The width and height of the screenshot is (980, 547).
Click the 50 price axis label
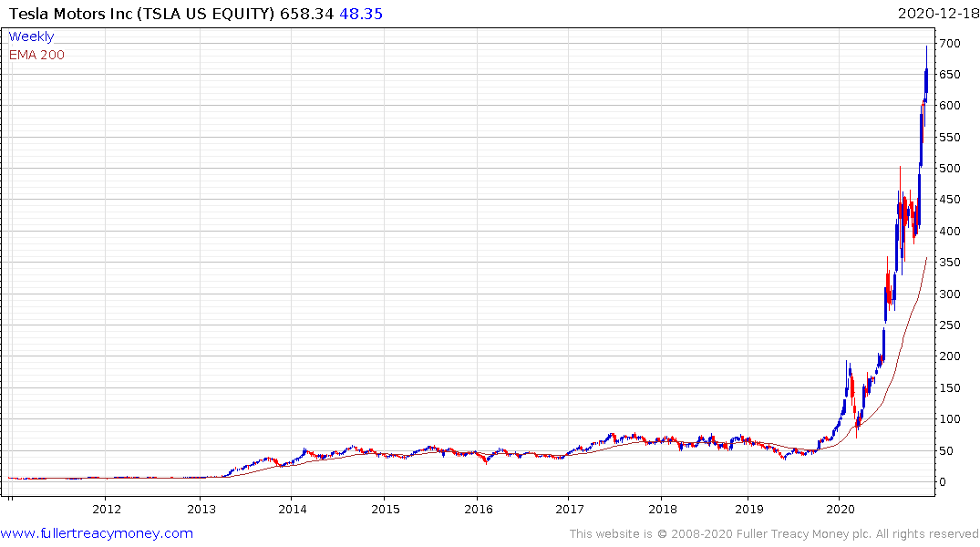click(x=947, y=450)
